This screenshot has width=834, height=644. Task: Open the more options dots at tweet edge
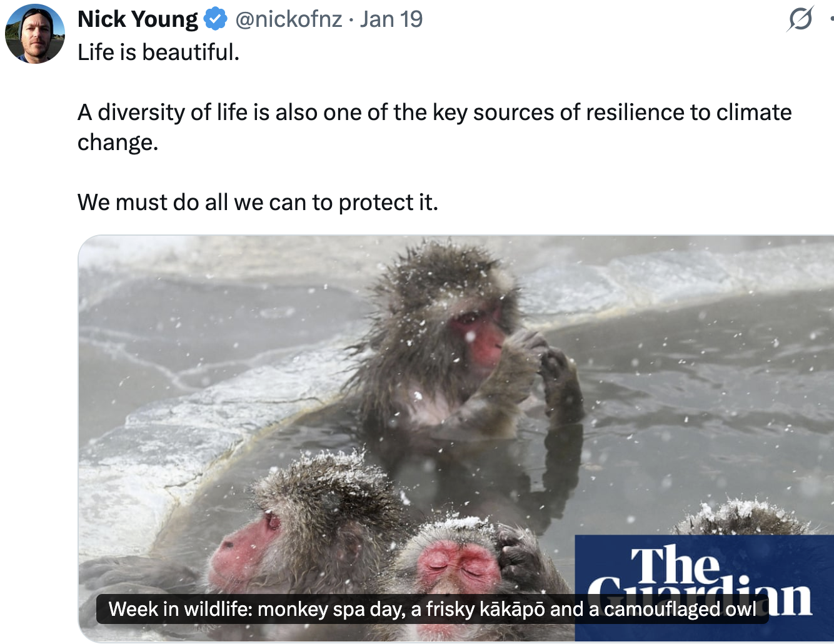(x=831, y=19)
